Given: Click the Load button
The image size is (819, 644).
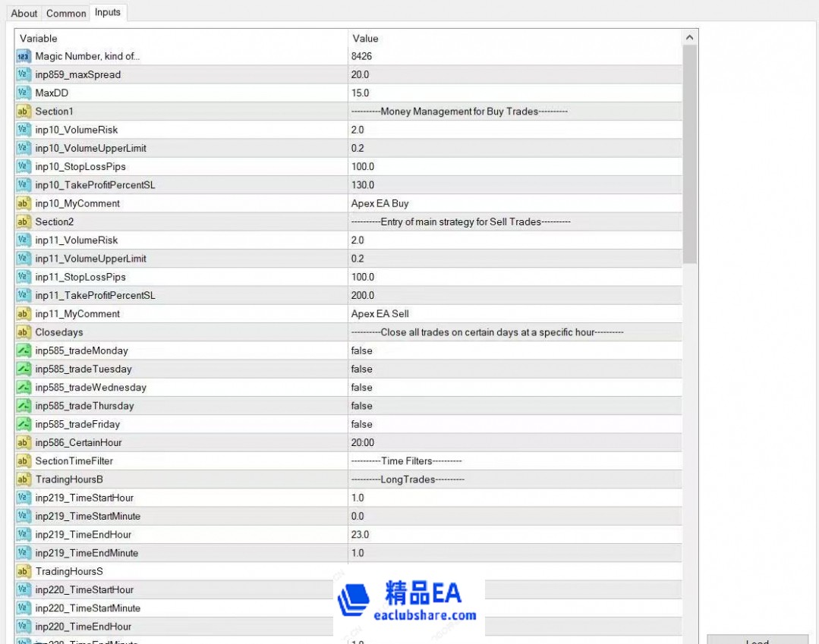Looking at the screenshot, I should pos(757,639).
